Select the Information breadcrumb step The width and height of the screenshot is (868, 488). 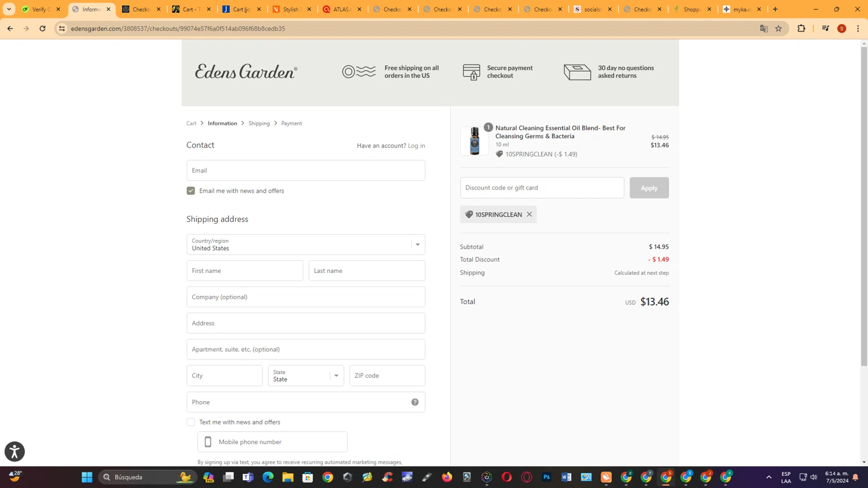coord(222,123)
